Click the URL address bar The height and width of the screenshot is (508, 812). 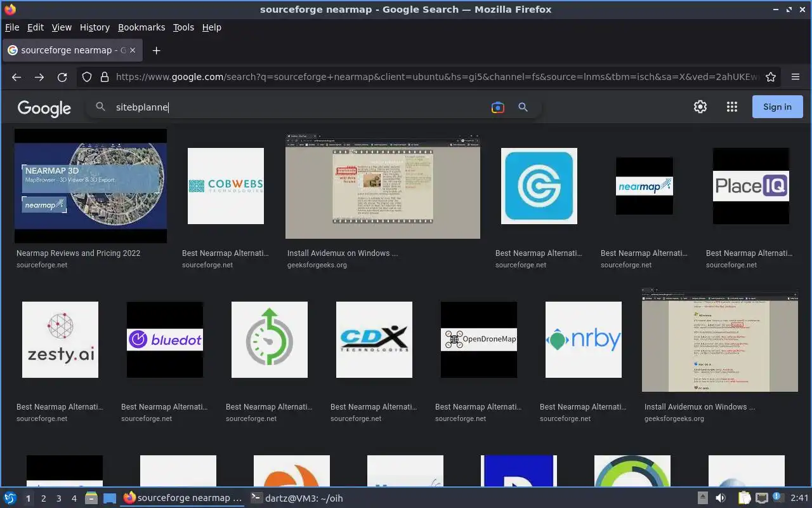pos(437,77)
